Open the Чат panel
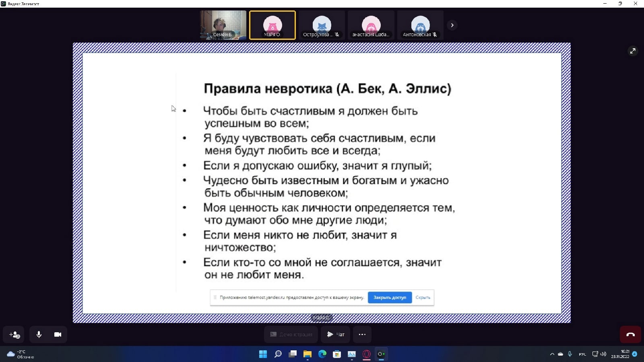The width and height of the screenshot is (644, 362). point(335,335)
